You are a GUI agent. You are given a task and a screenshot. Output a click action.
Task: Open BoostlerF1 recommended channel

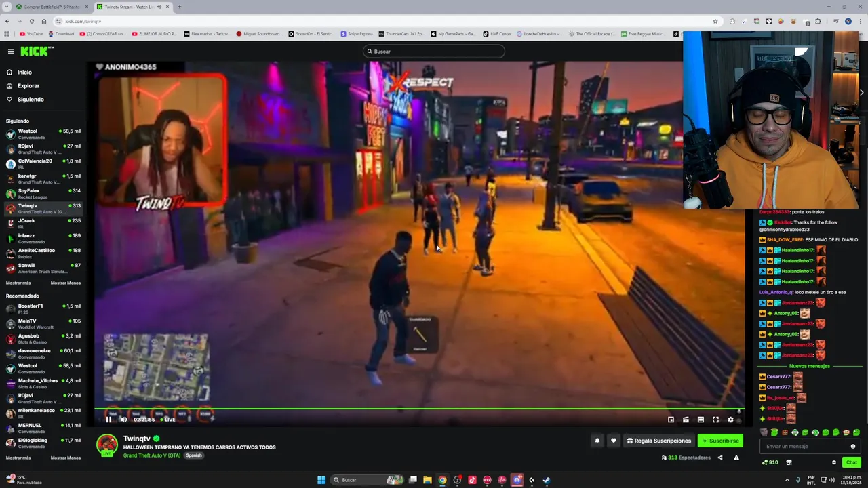click(x=43, y=309)
